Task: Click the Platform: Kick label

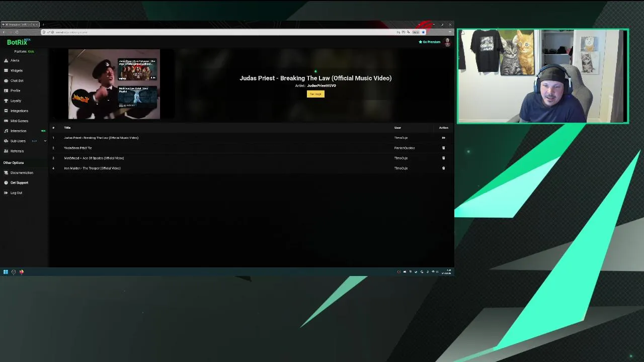Action: [24, 51]
